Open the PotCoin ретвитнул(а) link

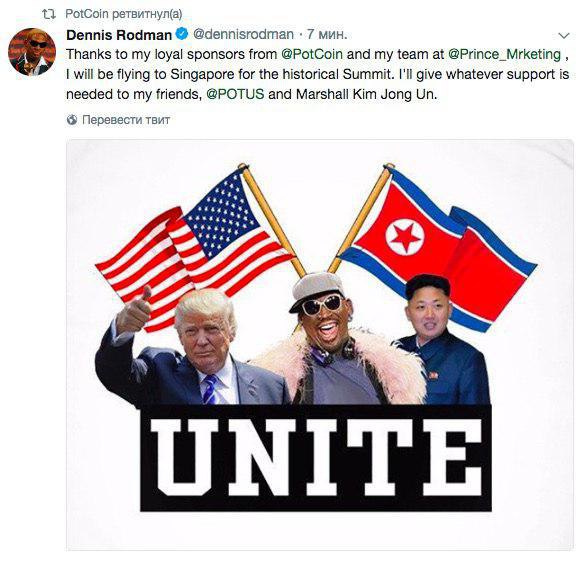[x=124, y=14]
